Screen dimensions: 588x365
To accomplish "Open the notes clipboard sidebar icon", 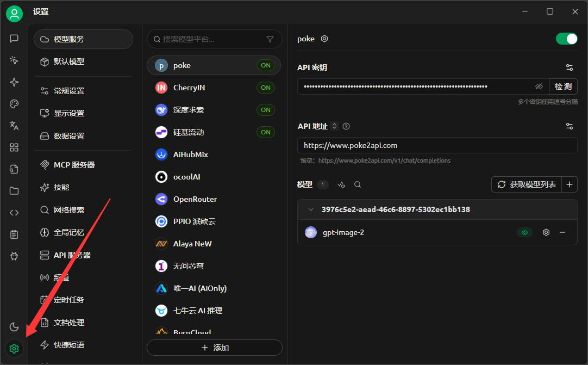I will [14, 234].
